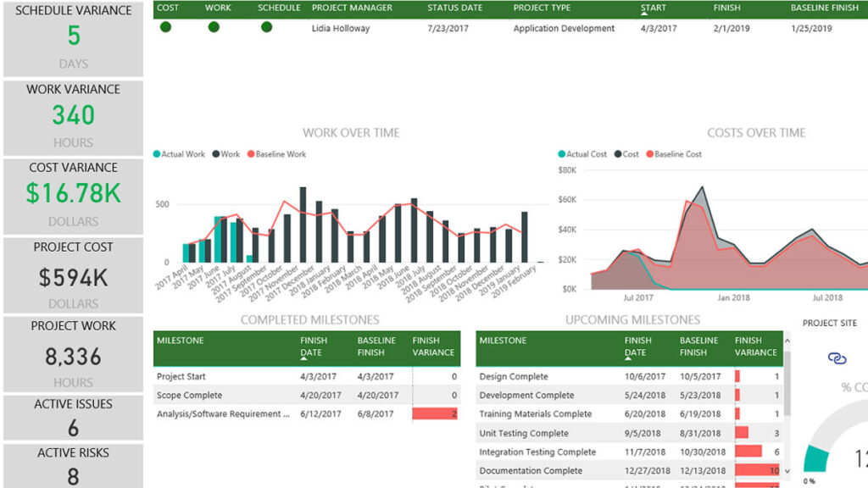This screenshot has height=488, width=868.
Task: Click the upcoming milestones scroll down arrow
Action: (787, 471)
